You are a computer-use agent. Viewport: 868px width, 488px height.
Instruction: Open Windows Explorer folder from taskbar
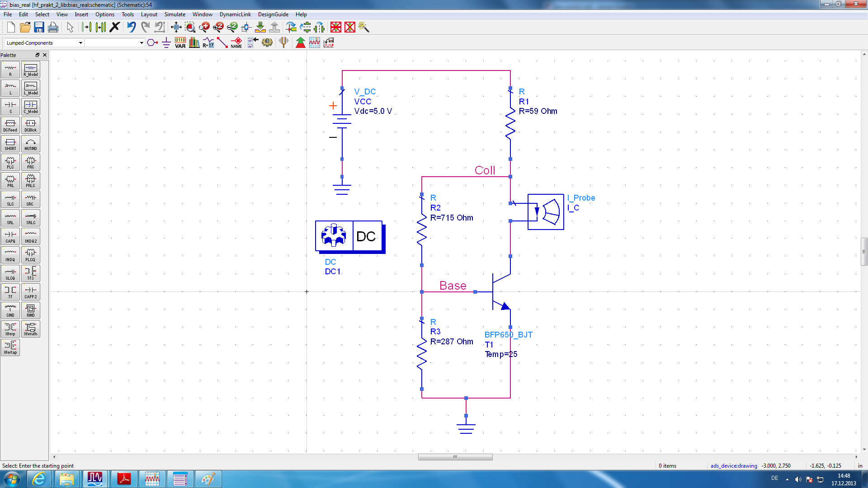(67, 479)
